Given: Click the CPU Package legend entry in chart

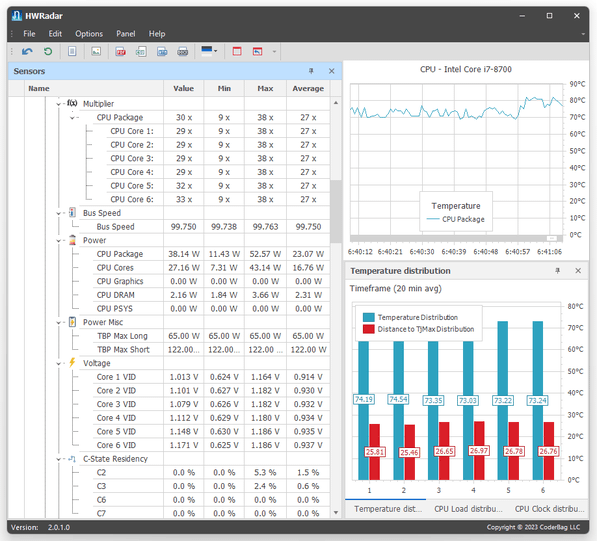Looking at the screenshot, I should pos(456,219).
